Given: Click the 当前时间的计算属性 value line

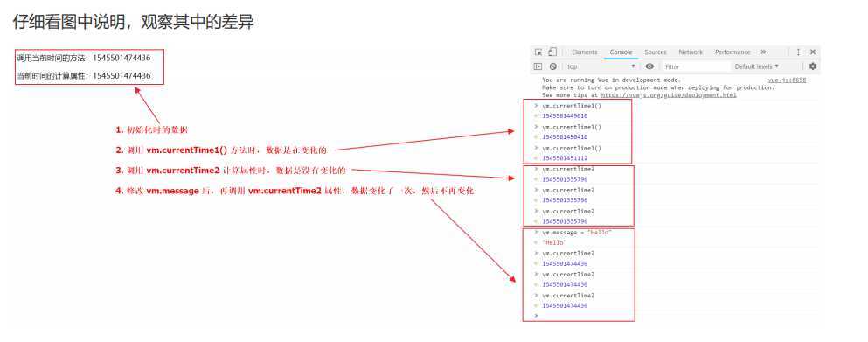Looking at the screenshot, I should (x=83, y=76).
